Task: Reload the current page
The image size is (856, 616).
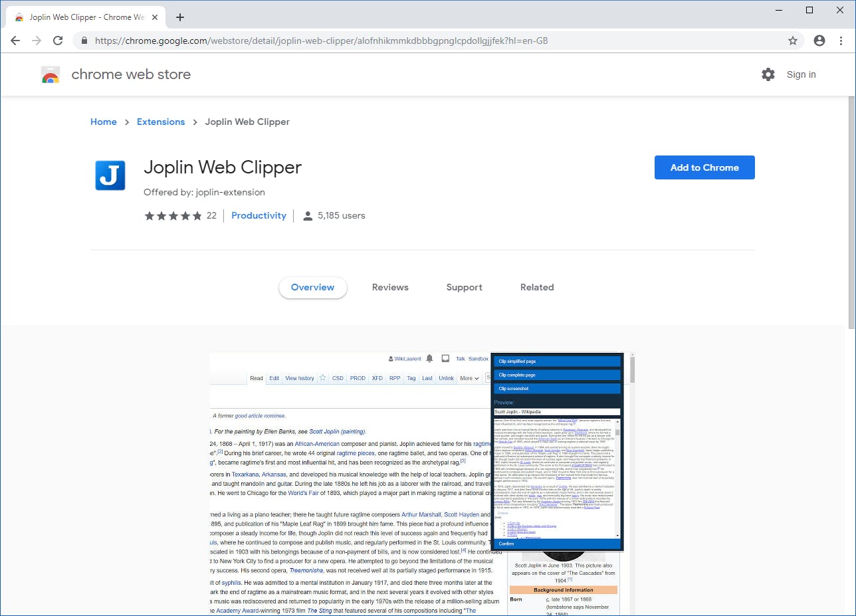Action: 58,41
